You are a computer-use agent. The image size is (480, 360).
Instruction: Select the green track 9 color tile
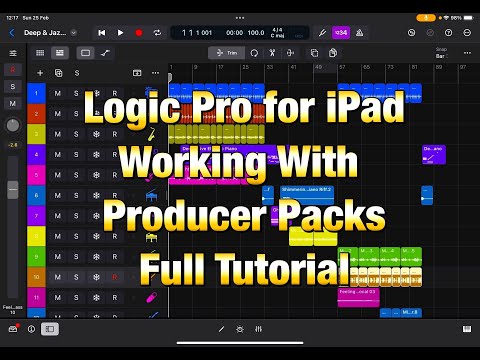[36, 257]
